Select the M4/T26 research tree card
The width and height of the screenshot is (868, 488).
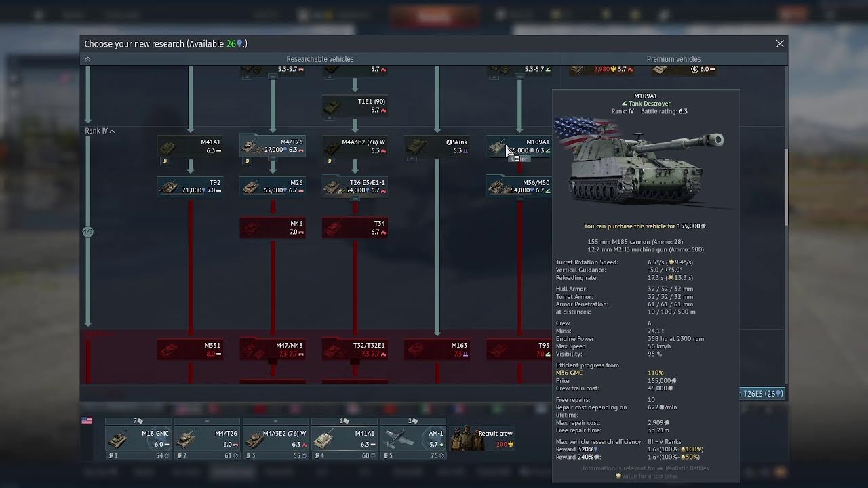pyautogui.click(x=273, y=146)
